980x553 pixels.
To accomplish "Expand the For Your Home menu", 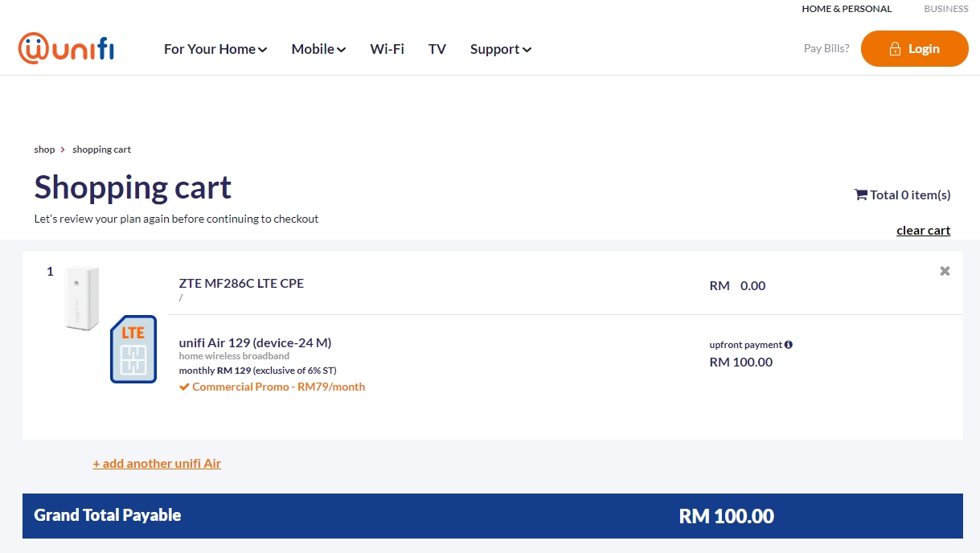I will [215, 49].
